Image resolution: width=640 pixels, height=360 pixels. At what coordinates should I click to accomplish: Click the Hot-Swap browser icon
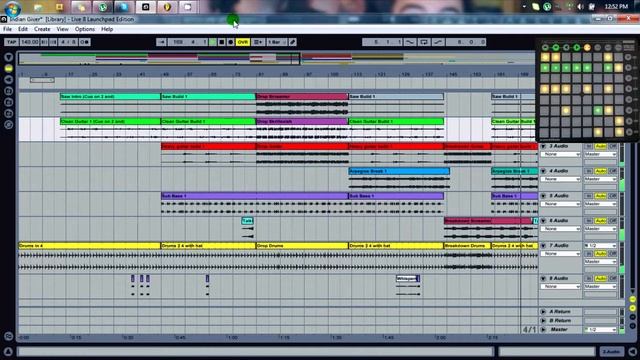9,125
